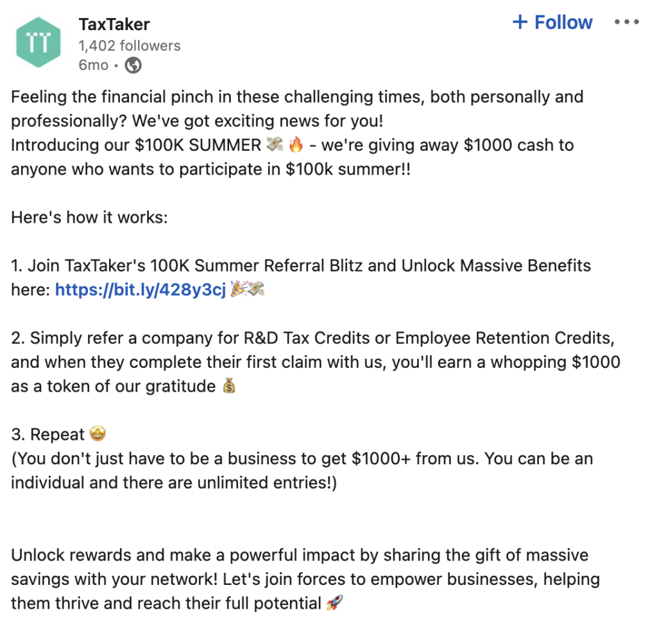Click the "Here's how it works:" line
Viewport: 657px width, 644px height.
pyautogui.click(x=89, y=217)
